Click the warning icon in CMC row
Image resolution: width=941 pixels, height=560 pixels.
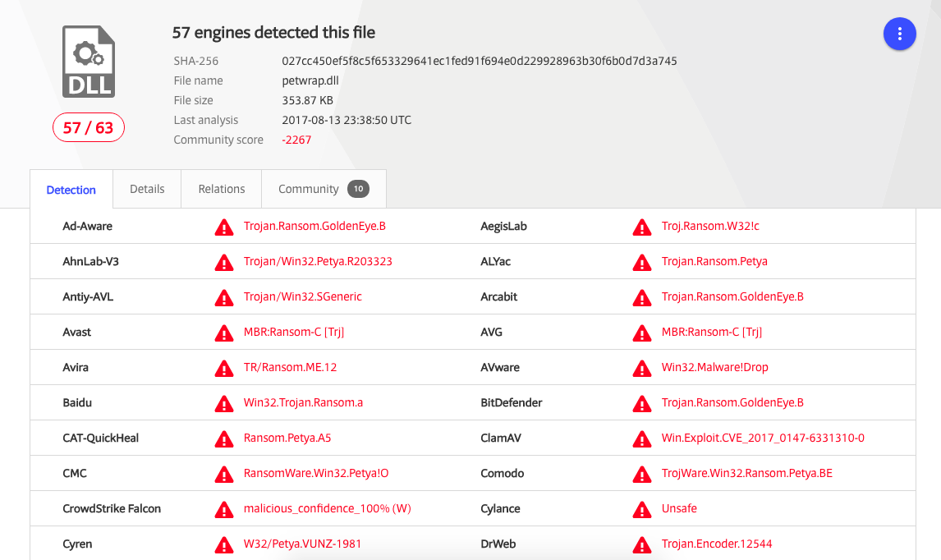click(224, 475)
